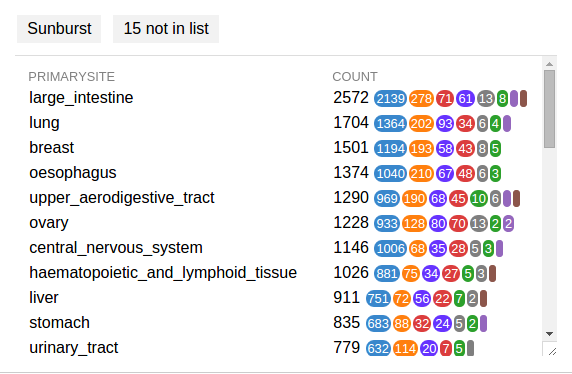
Task: Select red 70 badge in ovary row
Action: (x=459, y=224)
